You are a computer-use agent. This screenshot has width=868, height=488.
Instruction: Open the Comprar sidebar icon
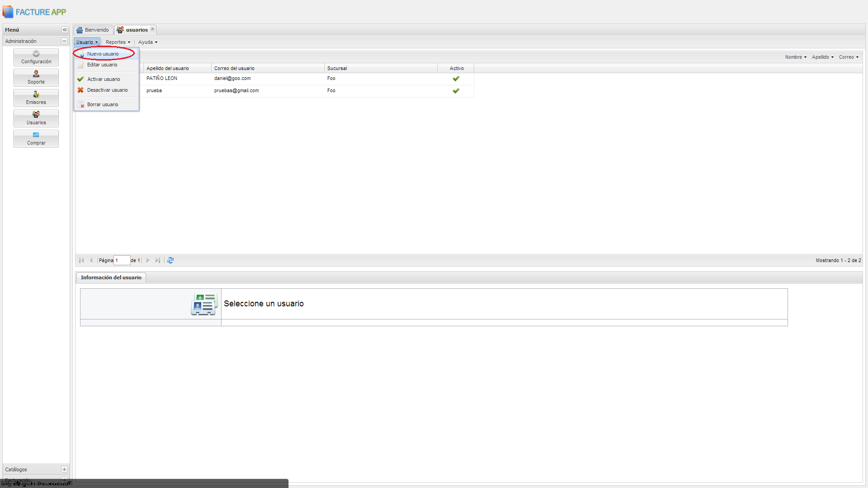(x=36, y=138)
